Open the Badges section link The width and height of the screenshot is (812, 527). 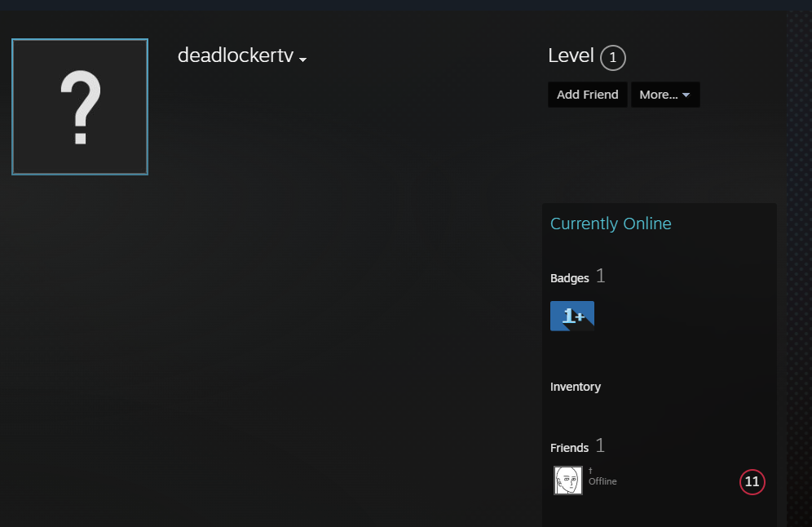coord(570,278)
